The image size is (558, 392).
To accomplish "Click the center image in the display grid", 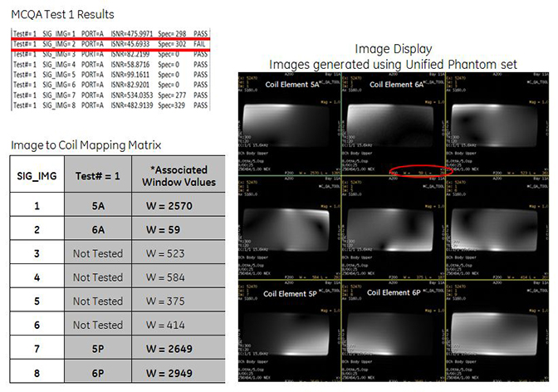I will [393, 230].
